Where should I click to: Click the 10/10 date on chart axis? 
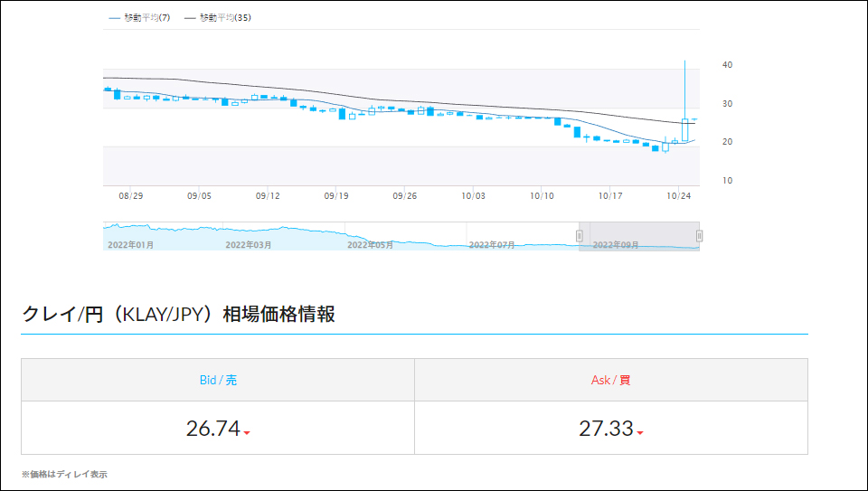pyautogui.click(x=542, y=195)
